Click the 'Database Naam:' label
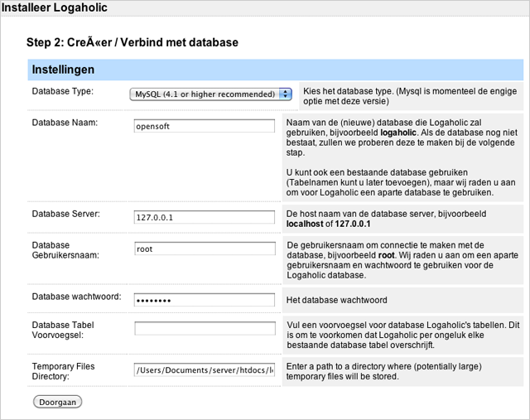530x420 pixels. (65, 123)
